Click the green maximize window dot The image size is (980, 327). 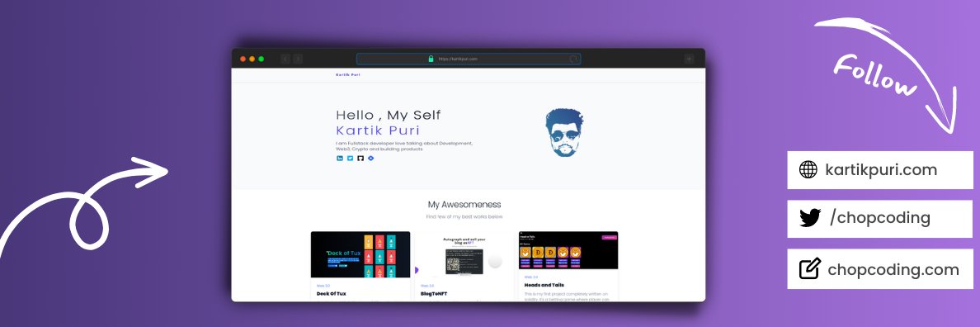261,59
